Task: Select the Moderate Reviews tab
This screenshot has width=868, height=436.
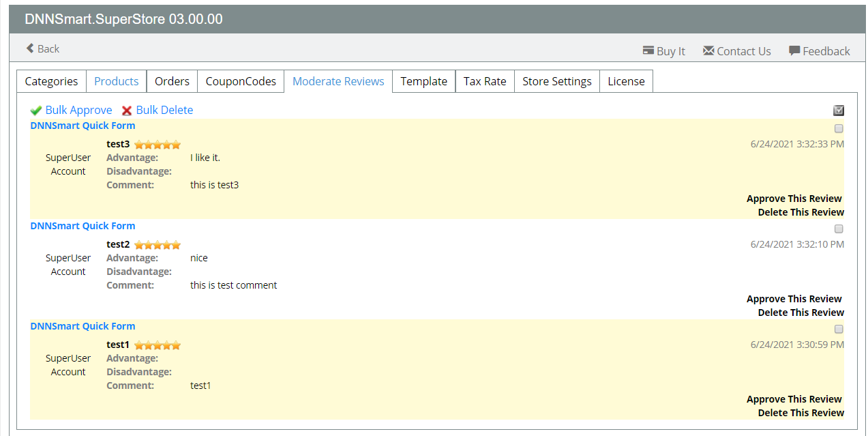Action: 338,81
